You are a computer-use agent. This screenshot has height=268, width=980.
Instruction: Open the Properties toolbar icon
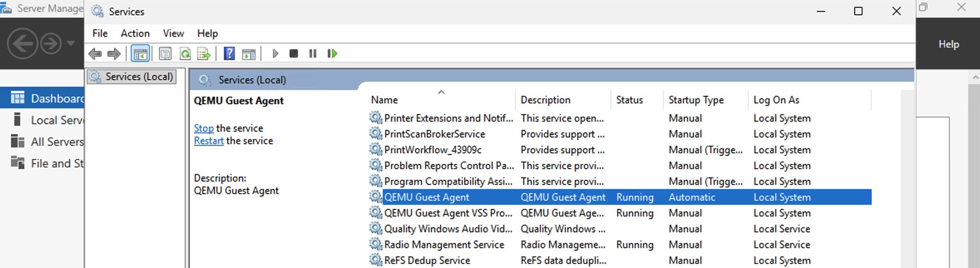pos(165,54)
